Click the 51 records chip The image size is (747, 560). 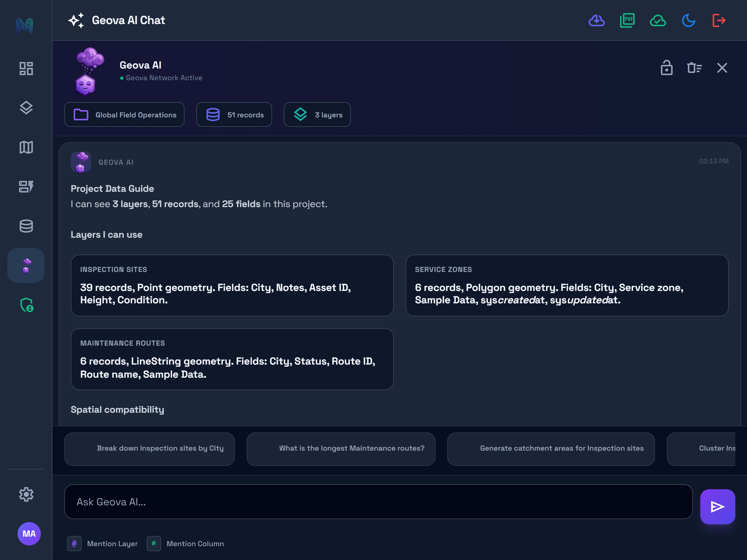(x=234, y=115)
